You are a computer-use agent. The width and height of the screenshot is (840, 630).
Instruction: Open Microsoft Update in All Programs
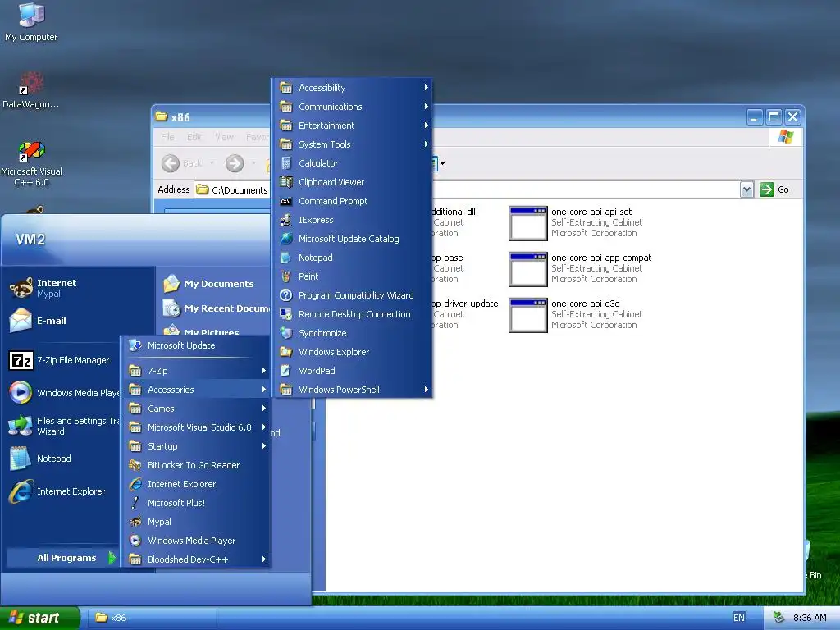[196, 345]
